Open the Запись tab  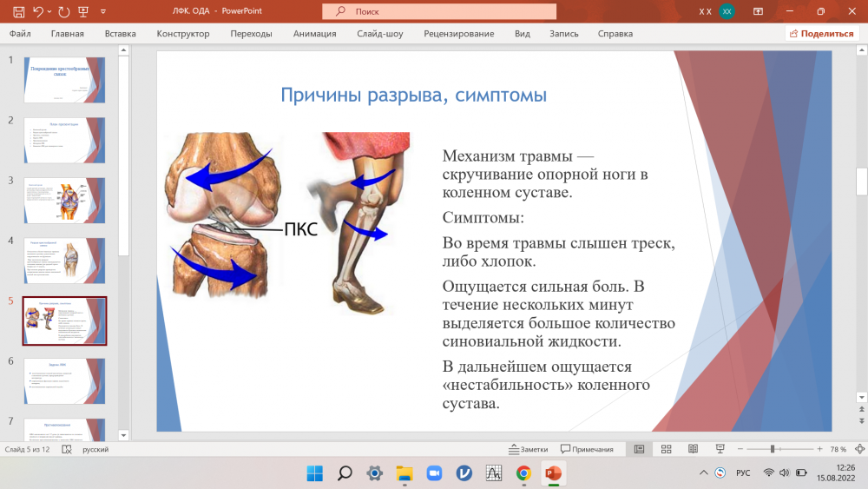(x=564, y=34)
